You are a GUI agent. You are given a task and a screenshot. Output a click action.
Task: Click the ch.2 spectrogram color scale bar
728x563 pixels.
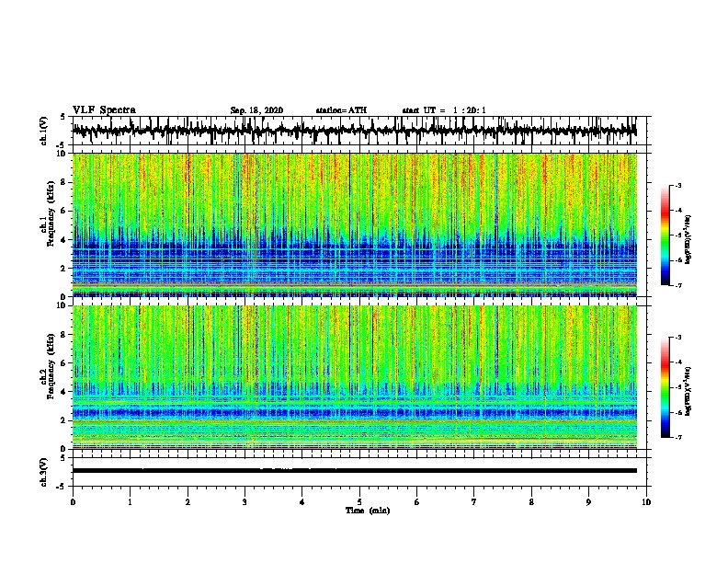click(665, 387)
